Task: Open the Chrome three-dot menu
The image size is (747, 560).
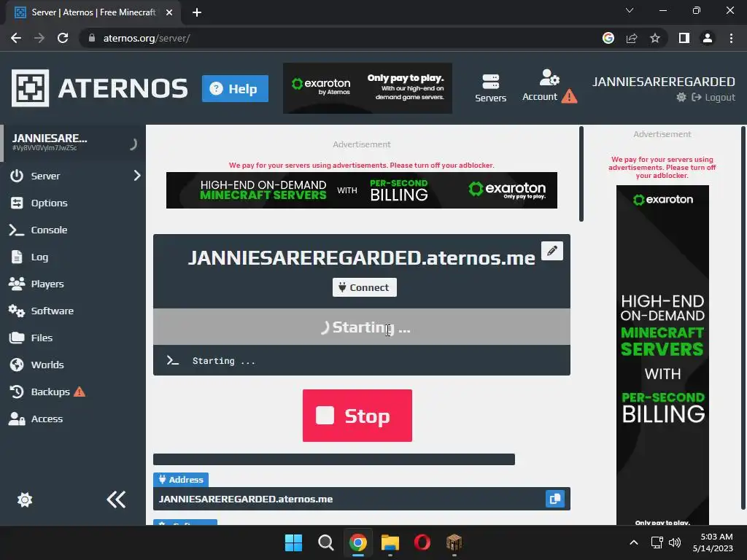Action: [731, 38]
